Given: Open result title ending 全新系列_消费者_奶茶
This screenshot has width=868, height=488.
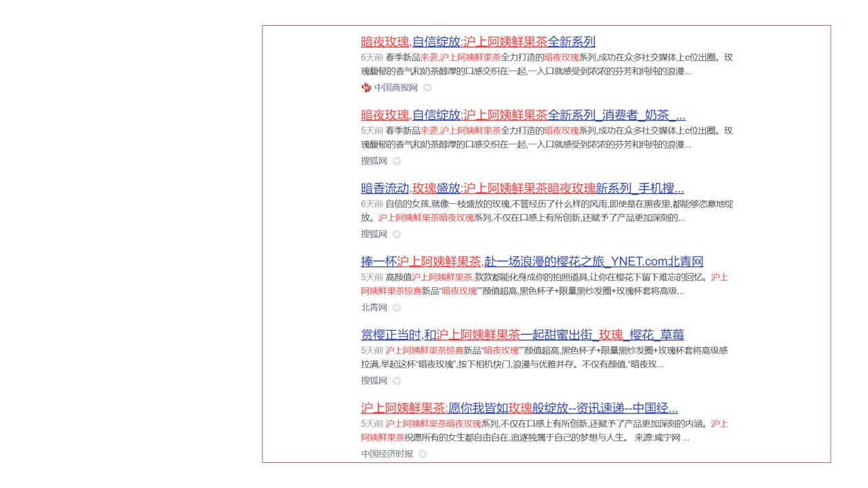Looking at the screenshot, I should (x=523, y=115).
